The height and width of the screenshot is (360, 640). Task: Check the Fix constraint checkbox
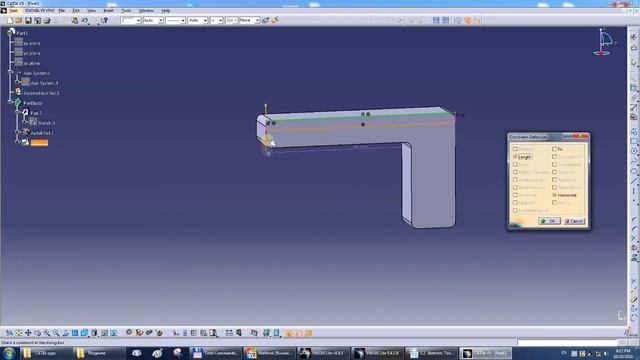(554, 149)
